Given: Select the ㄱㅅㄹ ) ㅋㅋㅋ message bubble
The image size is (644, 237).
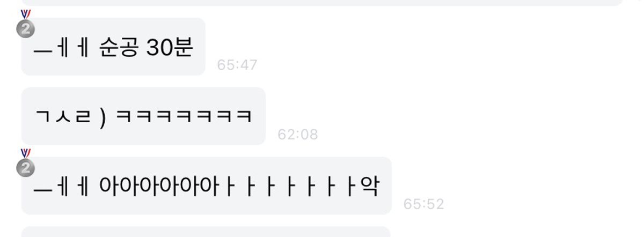Looking at the screenshot, I should [x=143, y=116].
